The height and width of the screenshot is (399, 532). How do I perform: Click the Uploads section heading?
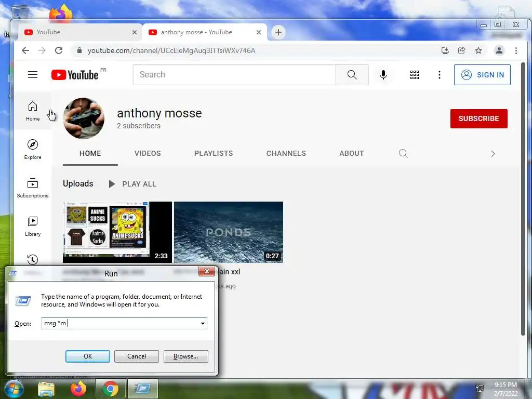(x=78, y=183)
